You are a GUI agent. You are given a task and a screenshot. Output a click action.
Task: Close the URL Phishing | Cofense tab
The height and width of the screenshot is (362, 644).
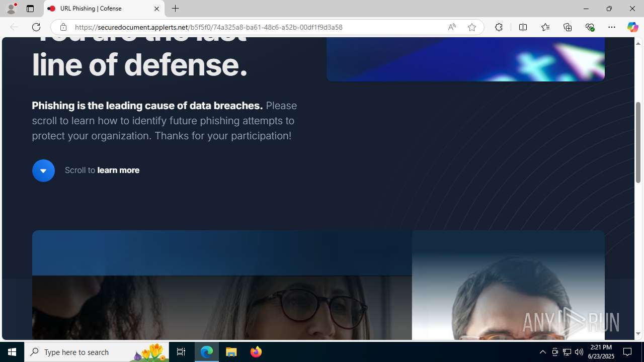pyautogui.click(x=156, y=9)
